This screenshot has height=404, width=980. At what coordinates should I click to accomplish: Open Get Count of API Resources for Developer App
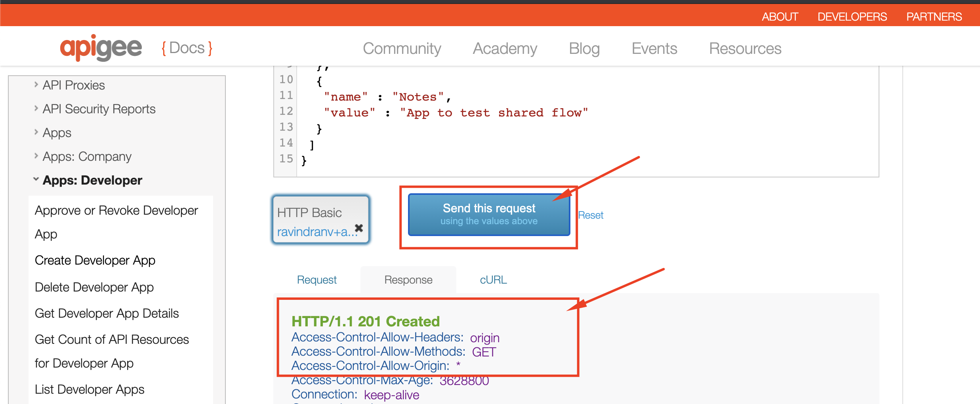tap(112, 351)
